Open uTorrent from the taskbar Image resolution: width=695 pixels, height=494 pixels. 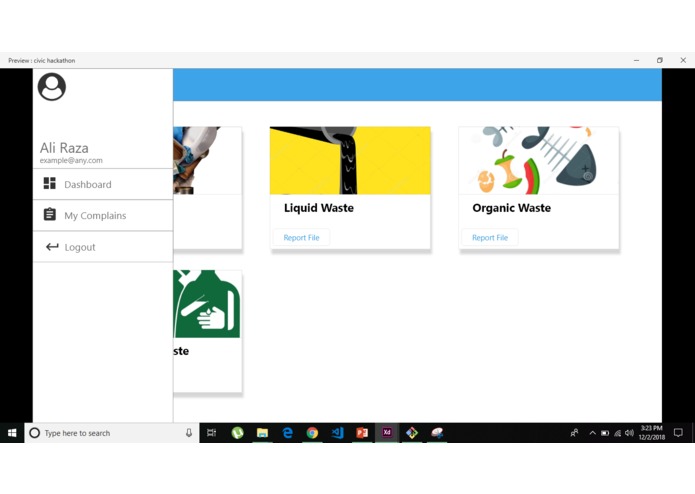pyautogui.click(x=238, y=433)
